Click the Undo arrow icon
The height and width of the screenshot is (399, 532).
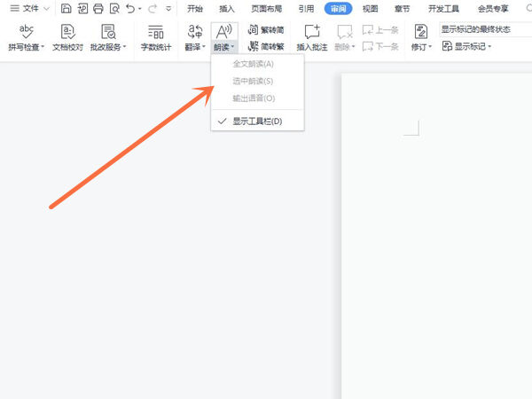130,8
